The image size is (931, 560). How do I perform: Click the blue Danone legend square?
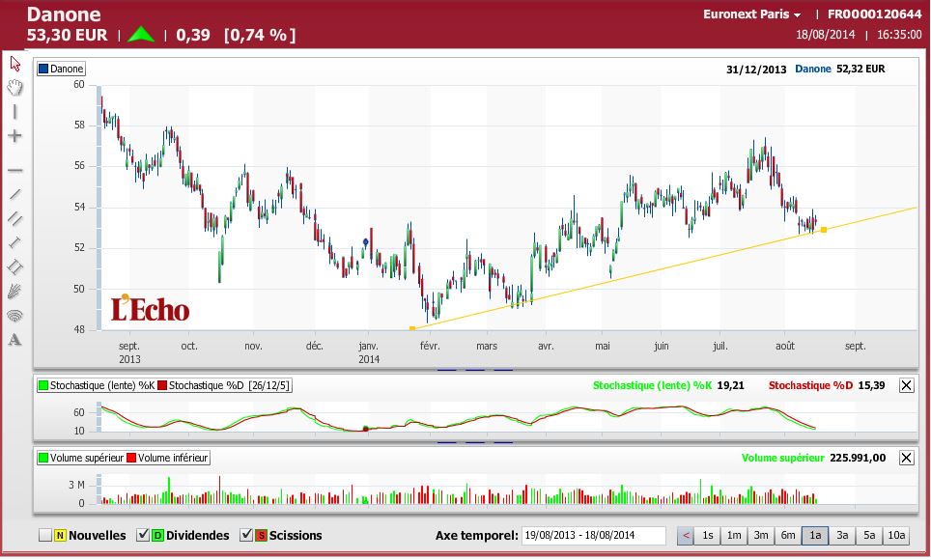point(42,69)
